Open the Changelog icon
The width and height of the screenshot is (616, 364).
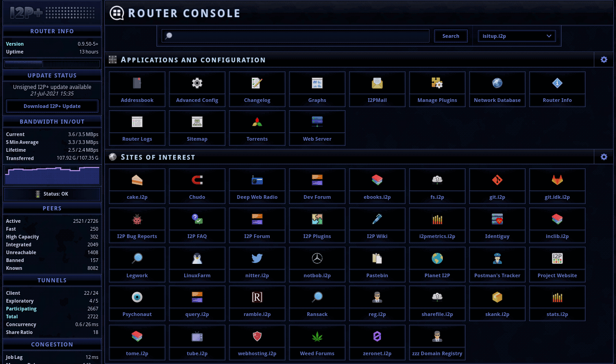click(x=257, y=83)
